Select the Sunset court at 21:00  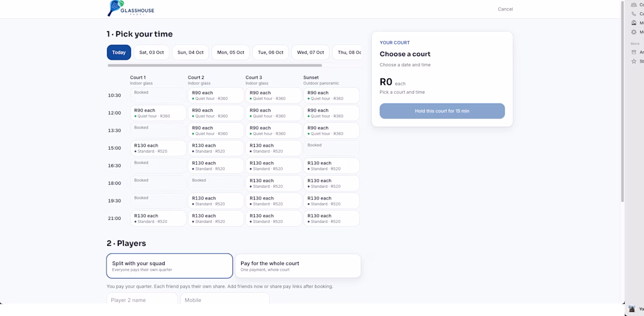point(331,219)
